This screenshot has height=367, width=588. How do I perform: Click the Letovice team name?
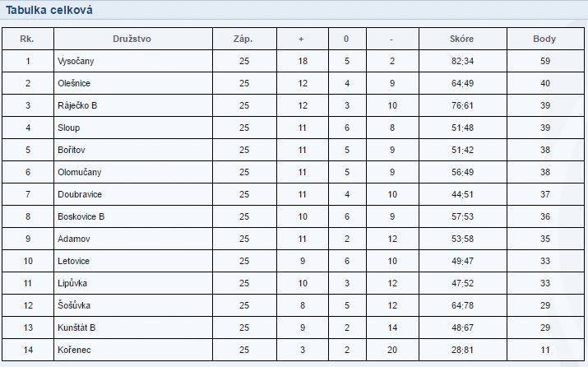pos(73,261)
